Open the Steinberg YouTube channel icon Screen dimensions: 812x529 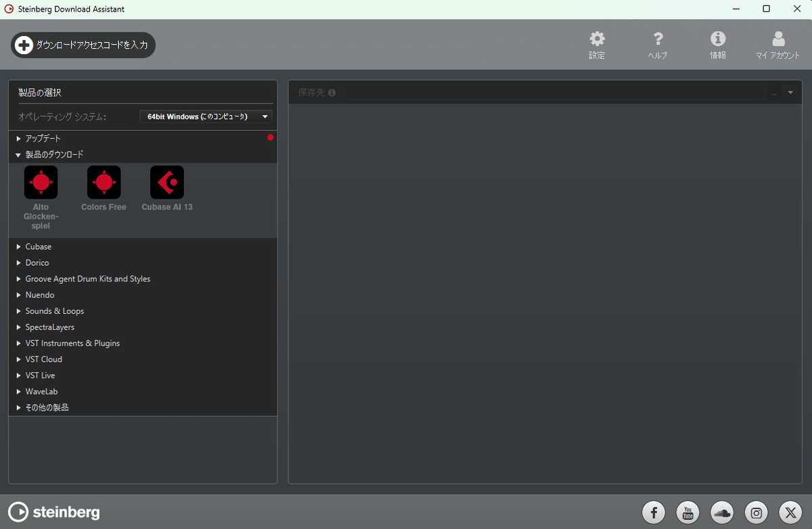click(689, 512)
